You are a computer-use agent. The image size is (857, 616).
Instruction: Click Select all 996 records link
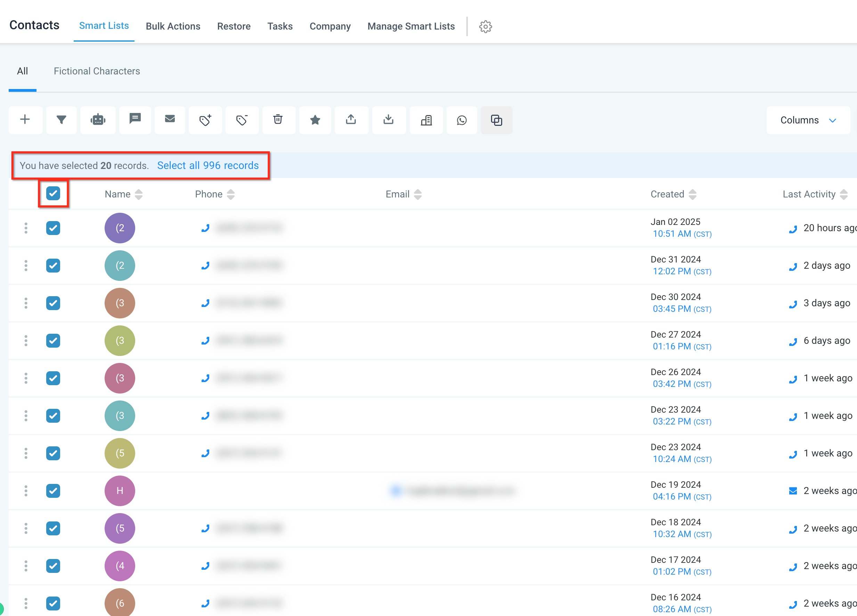point(208,165)
